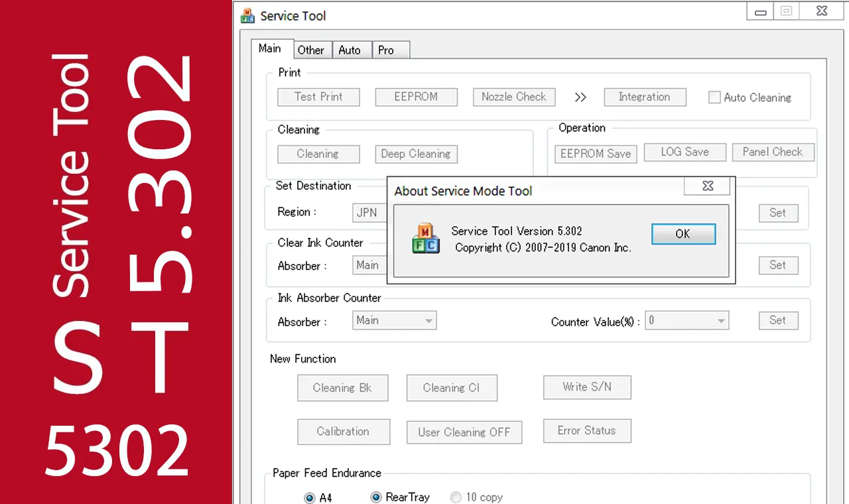This screenshot has height=504, width=849.
Task: Click the Error Status button
Action: pyautogui.click(x=587, y=431)
